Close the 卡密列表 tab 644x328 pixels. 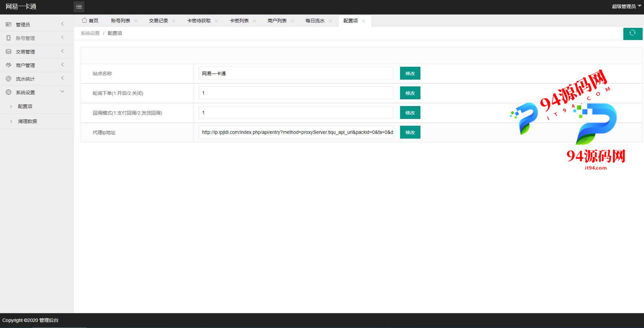coord(254,21)
